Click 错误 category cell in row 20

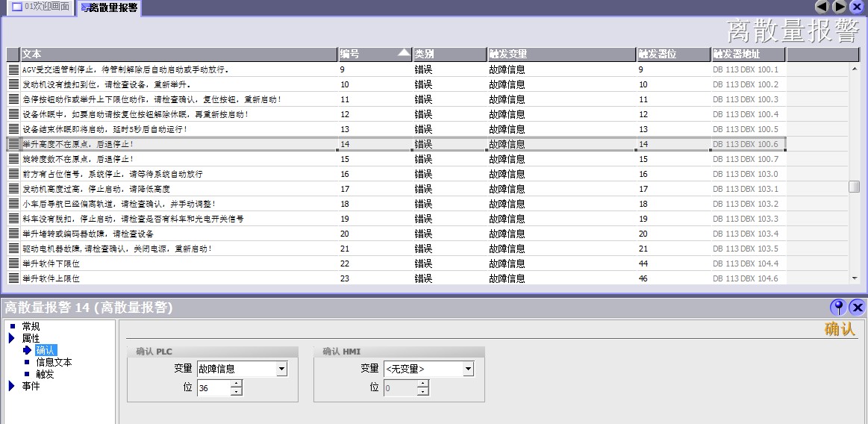[423, 234]
